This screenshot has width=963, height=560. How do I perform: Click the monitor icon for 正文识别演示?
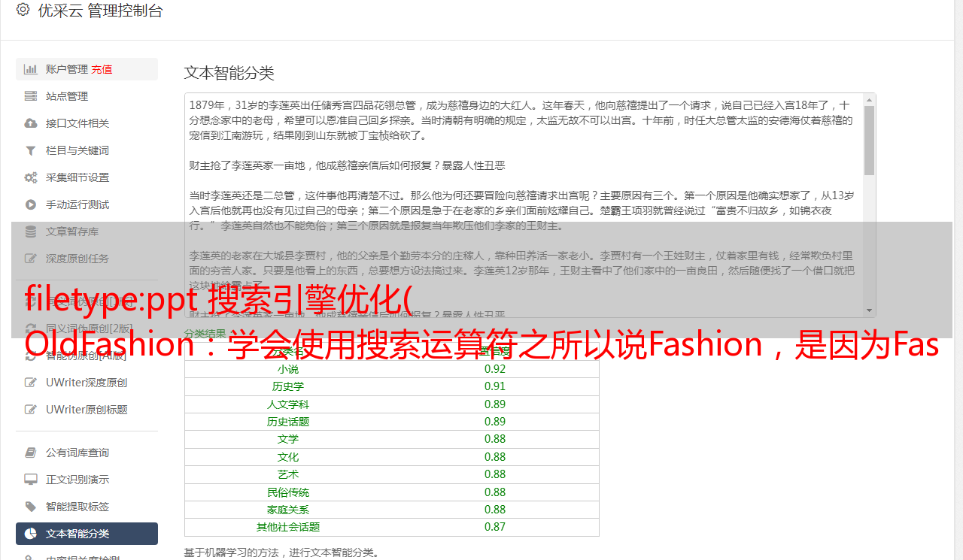31,480
